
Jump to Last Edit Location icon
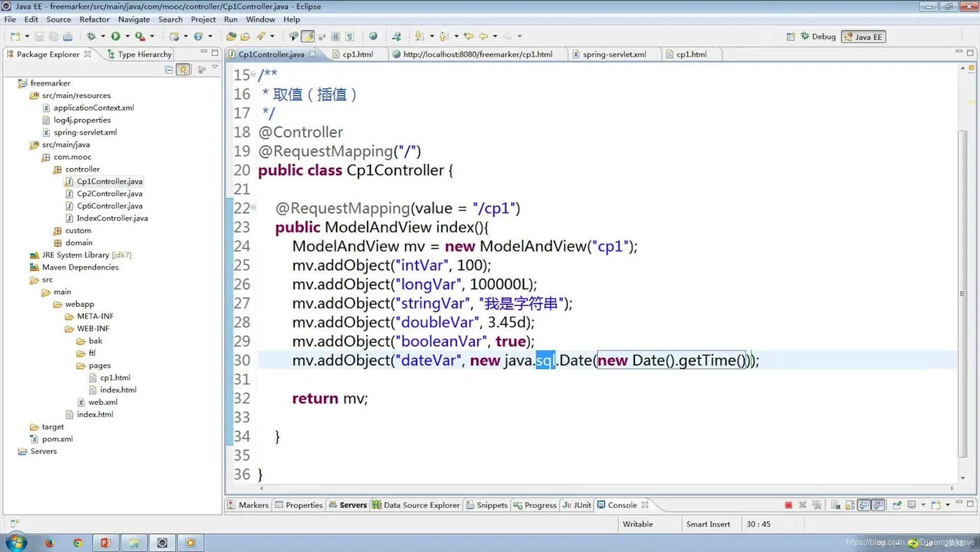469,36
